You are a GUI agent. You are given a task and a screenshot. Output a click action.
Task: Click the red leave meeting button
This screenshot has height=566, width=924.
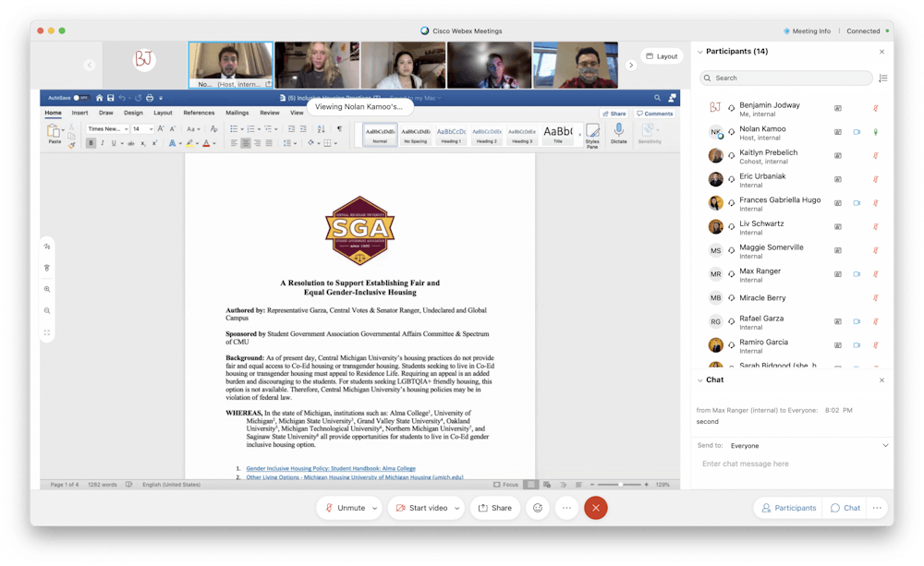596,508
